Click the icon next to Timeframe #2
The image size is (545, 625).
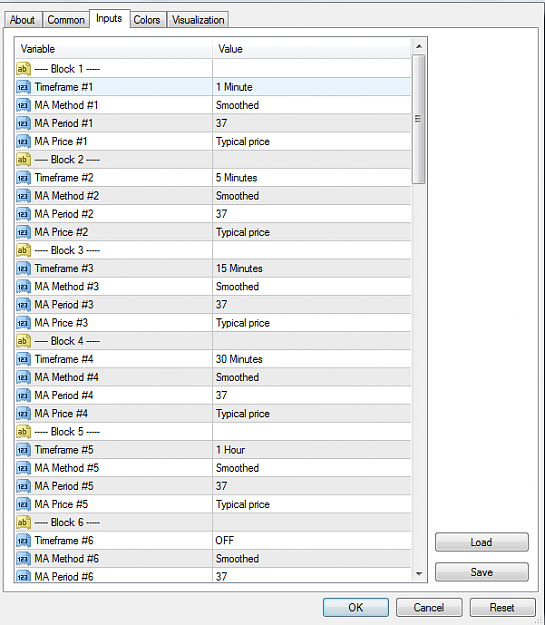point(23,178)
